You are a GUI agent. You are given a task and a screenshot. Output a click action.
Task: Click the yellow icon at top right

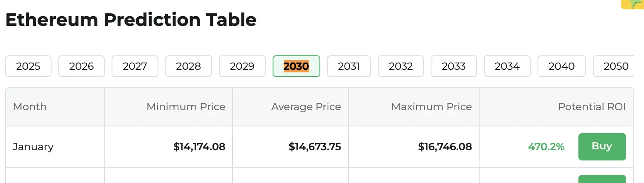[632, 4]
